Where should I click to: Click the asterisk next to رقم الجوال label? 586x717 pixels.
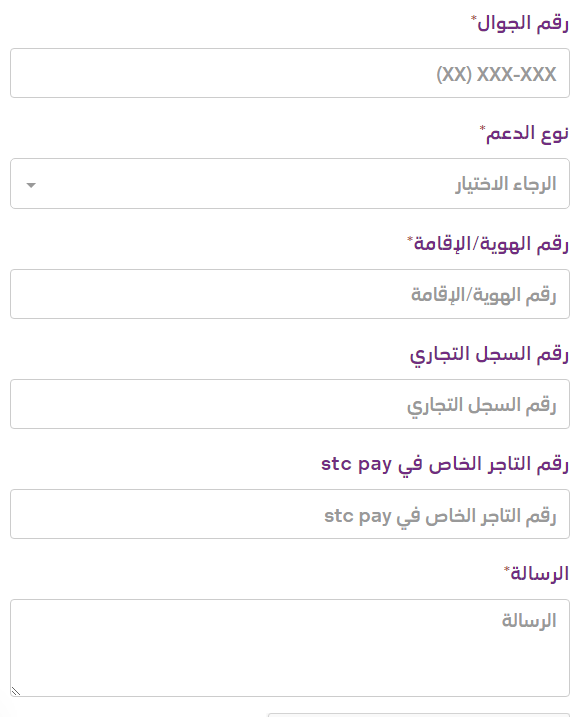pyautogui.click(x=474, y=18)
